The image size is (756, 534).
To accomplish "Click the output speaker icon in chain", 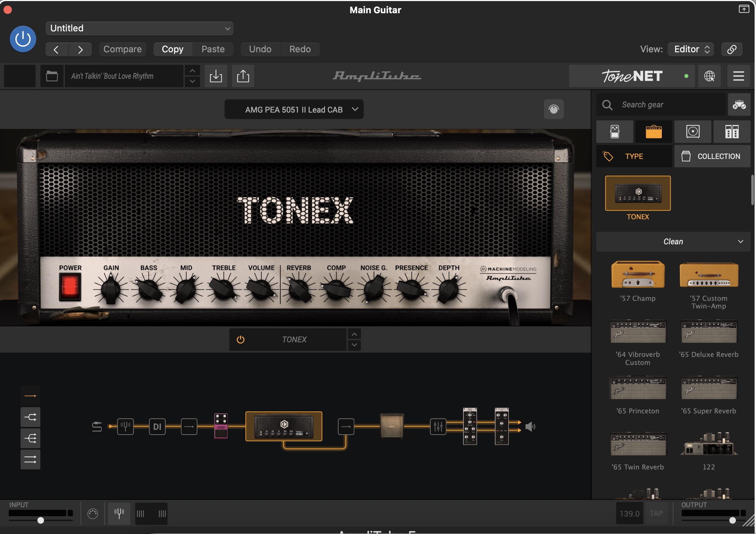I will click(x=530, y=426).
